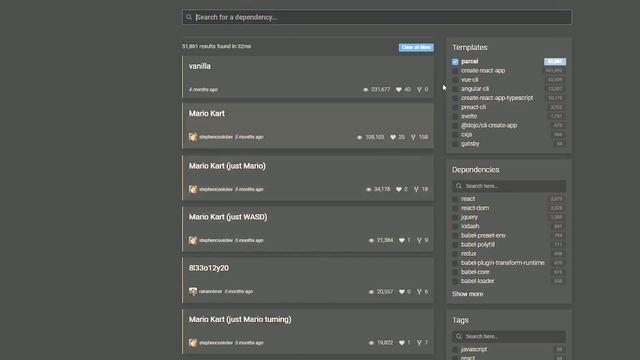Check the react-dom dependency filter
The width and height of the screenshot is (640, 360).
pyautogui.click(x=455, y=208)
